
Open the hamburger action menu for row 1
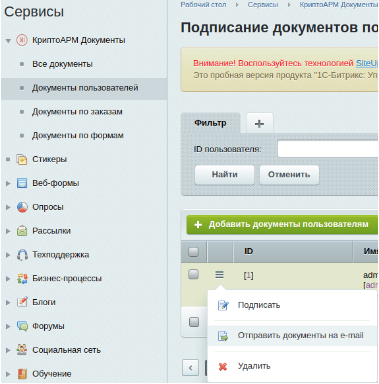coord(219,275)
